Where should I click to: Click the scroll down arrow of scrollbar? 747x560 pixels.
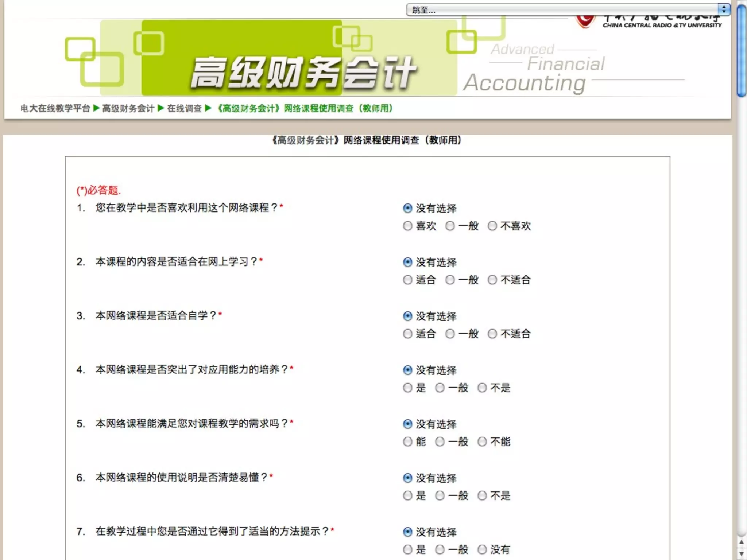tap(742, 554)
